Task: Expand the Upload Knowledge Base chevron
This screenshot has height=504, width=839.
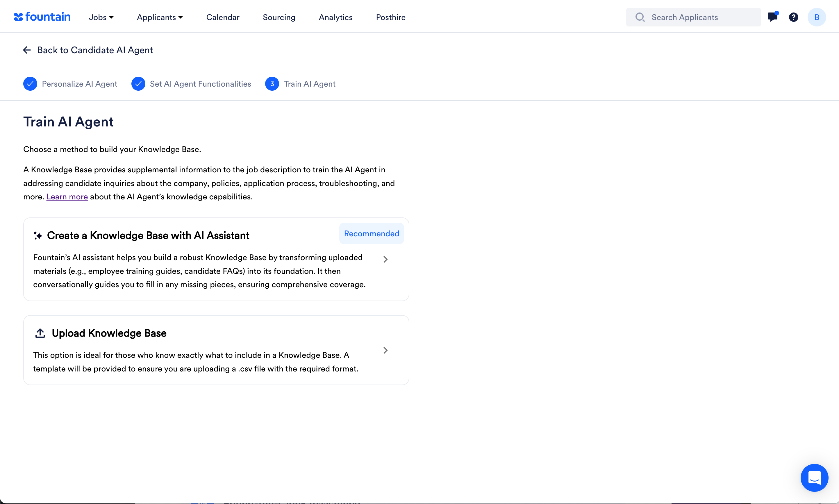Action: click(385, 350)
